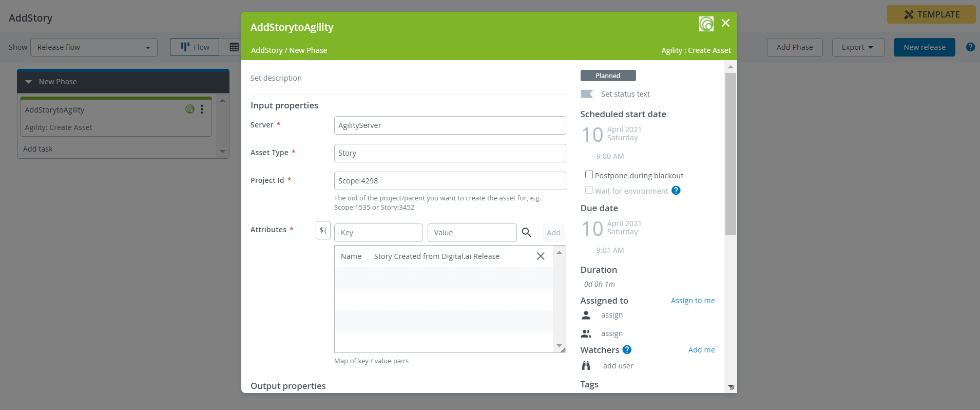980x410 pixels.
Task: Click New release button
Action: click(x=925, y=47)
